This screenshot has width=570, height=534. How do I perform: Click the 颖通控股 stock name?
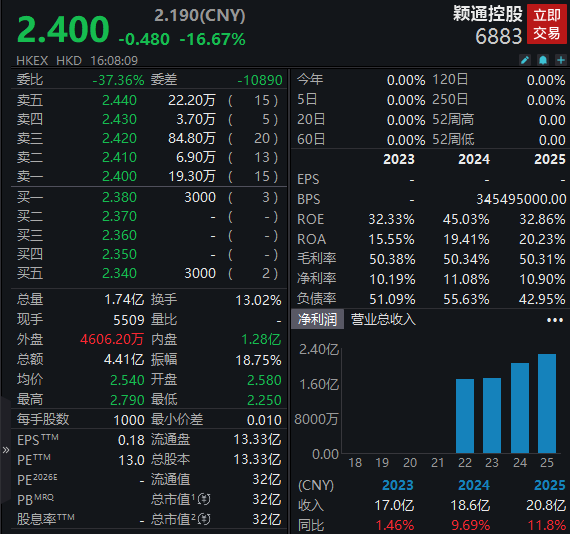(x=487, y=14)
